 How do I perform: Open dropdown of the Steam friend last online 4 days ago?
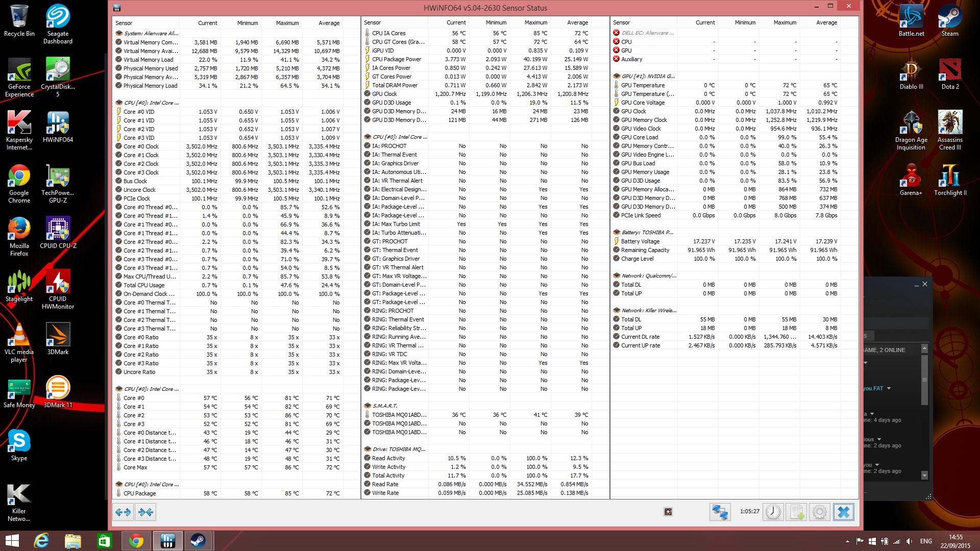pos(872,414)
